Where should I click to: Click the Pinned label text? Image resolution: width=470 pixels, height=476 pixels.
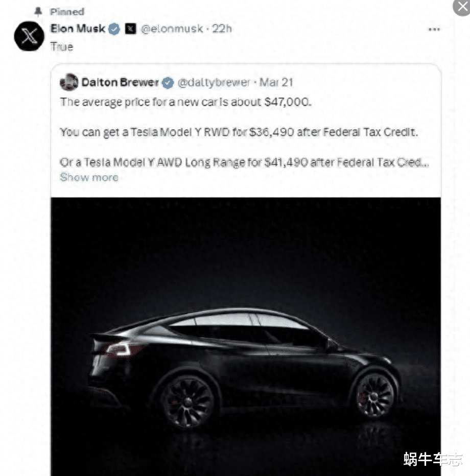point(67,12)
